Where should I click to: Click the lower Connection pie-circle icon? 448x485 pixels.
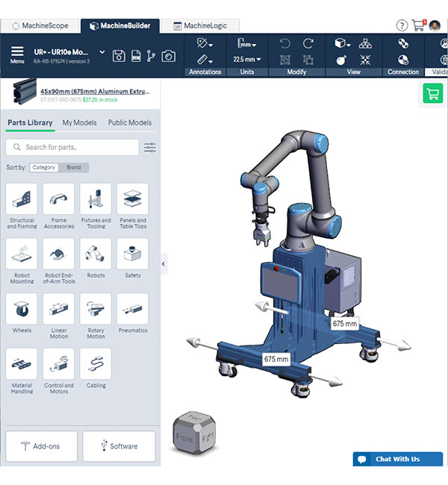[x=403, y=60]
